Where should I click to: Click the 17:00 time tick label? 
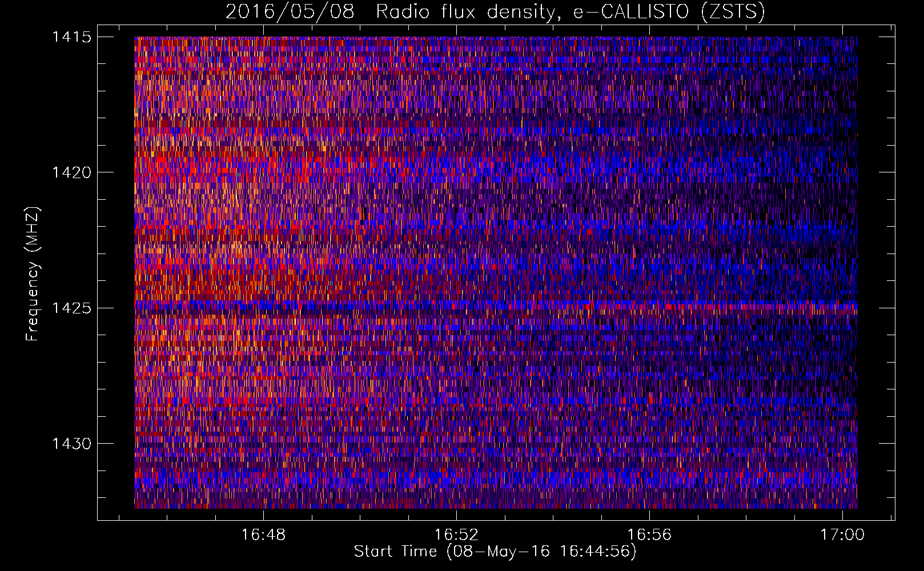[x=842, y=535]
